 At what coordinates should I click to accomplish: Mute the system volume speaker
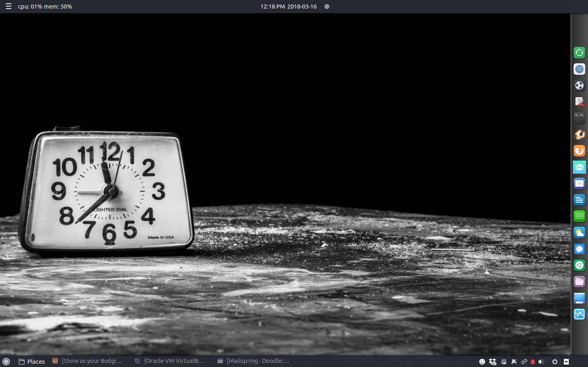tap(541, 361)
